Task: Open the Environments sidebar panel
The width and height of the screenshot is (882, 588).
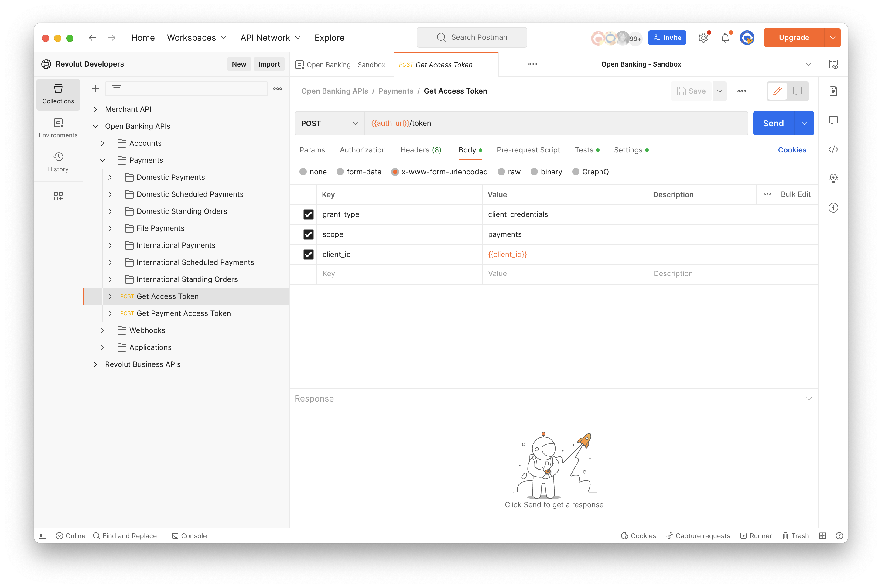Action: pos(58,128)
